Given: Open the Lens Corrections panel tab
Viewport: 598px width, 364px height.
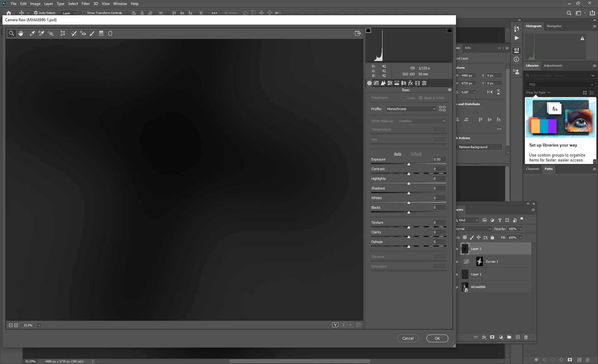Looking at the screenshot, I should [x=404, y=83].
